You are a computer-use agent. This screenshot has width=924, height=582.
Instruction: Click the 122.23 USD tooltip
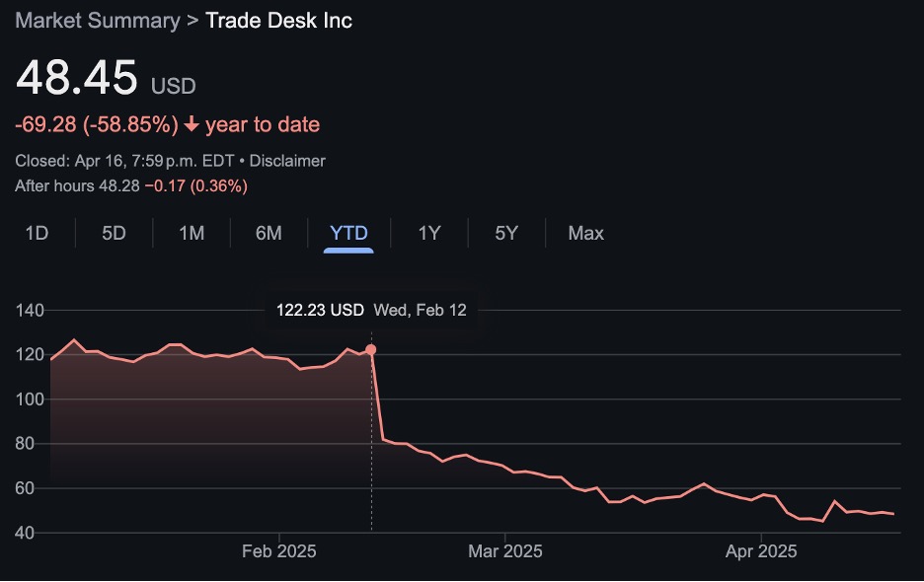point(371,310)
